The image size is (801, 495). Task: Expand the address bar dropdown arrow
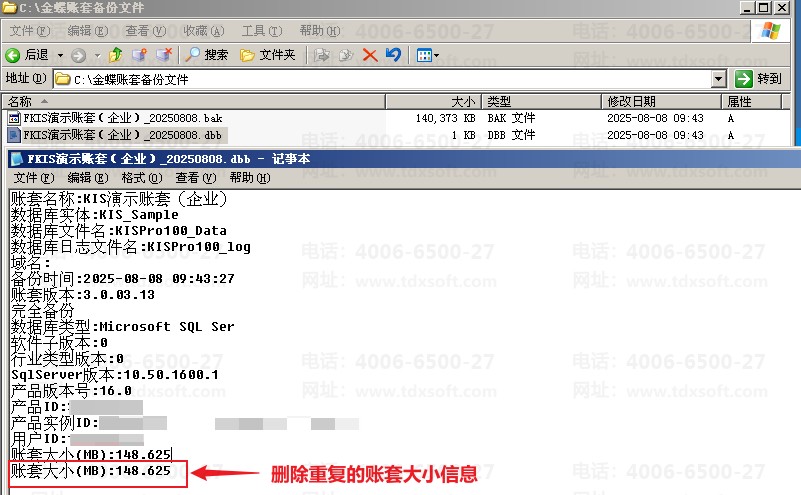pos(719,79)
